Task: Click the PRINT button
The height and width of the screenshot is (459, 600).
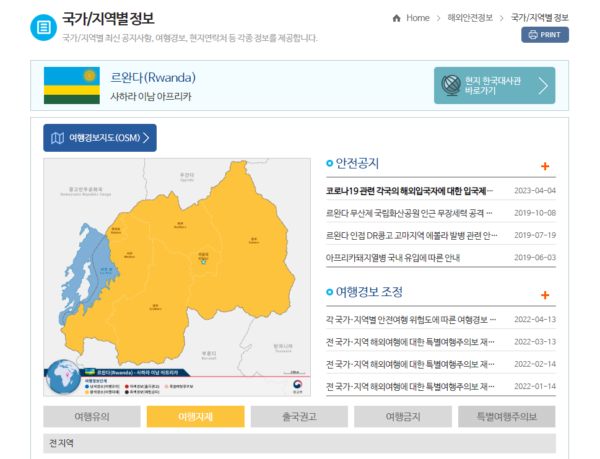Action: tap(545, 35)
